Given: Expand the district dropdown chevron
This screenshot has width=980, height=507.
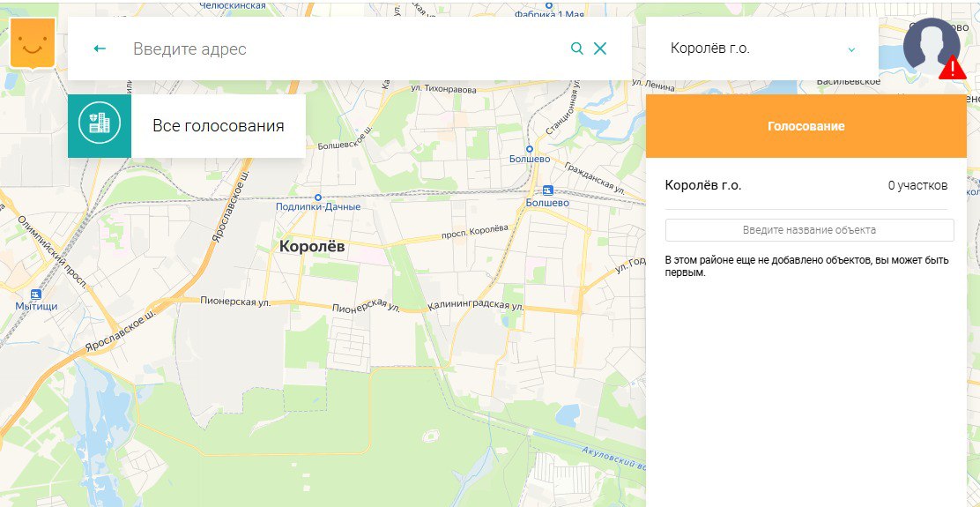Looking at the screenshot, I should click(x=851, y=49).
